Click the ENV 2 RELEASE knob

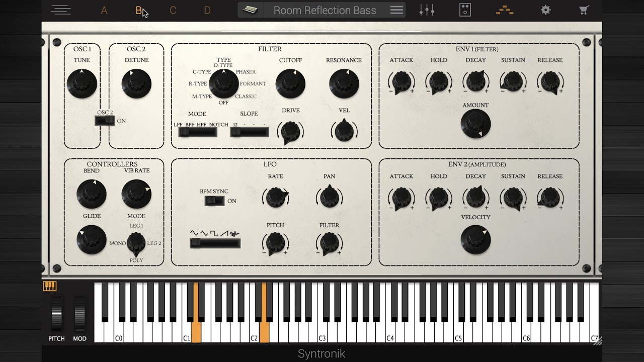pos(550,198)
